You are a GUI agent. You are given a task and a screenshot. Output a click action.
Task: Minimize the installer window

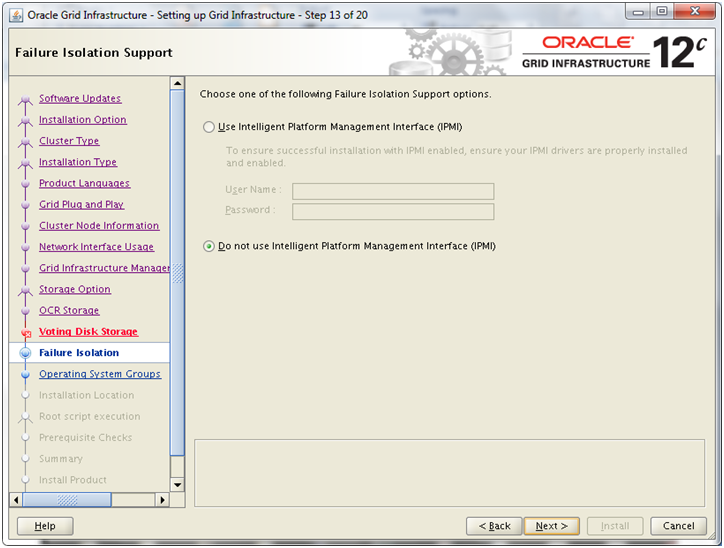pos(638,12)
